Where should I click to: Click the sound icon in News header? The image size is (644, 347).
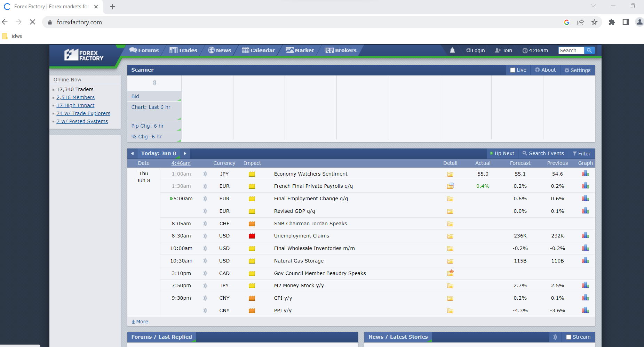[555, 337]
